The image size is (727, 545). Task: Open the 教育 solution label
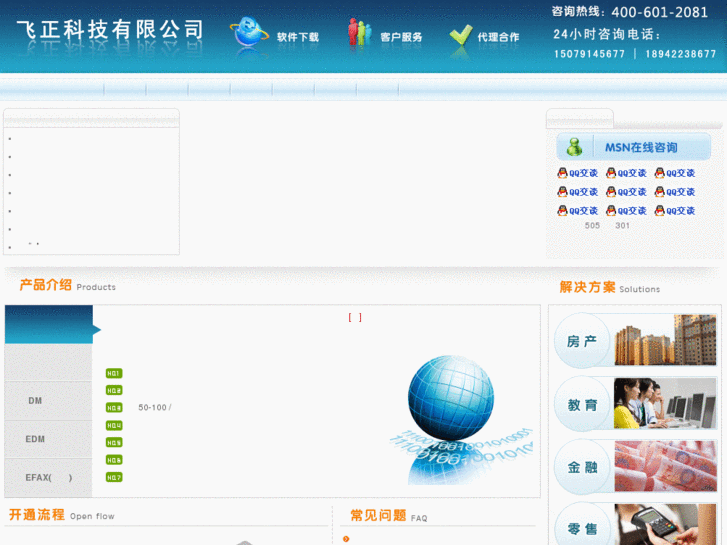[582, 405]
